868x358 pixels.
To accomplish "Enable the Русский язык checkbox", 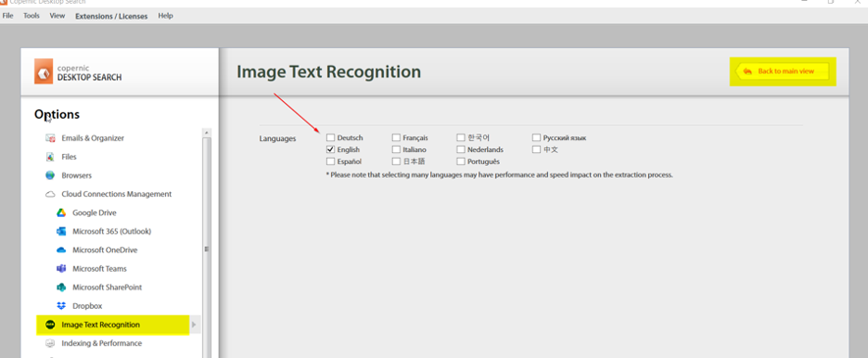I will pos(536,137).
